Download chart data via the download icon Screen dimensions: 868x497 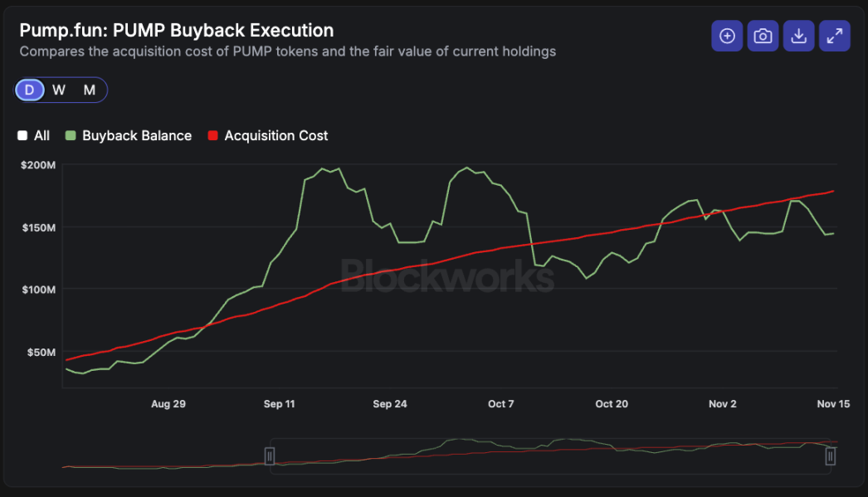[798, 36]
